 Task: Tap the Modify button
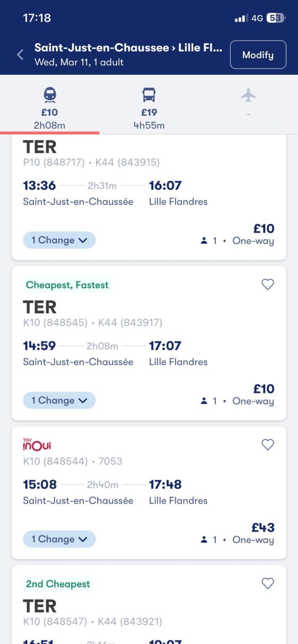(x=258, y=55)
